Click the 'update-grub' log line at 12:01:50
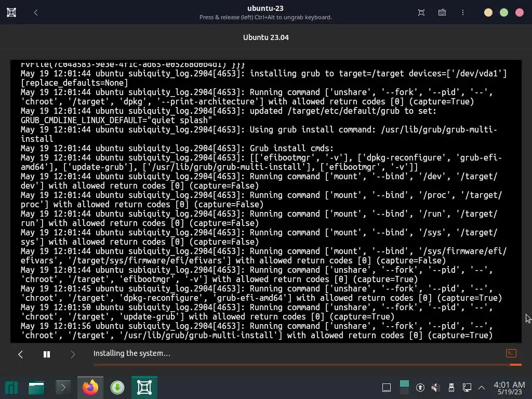The width and height of the screenshot is (532, 399). pos(257,312)
